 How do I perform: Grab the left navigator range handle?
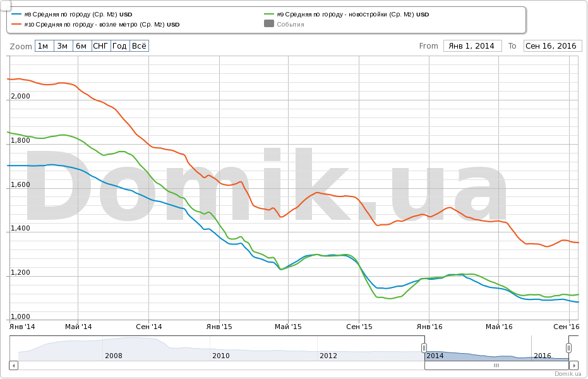(424, 348)
